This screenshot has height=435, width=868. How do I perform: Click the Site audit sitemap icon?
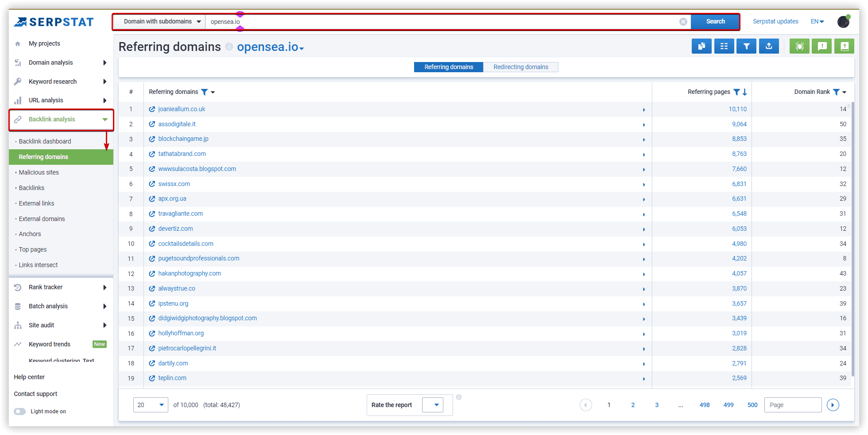point(18,325)
